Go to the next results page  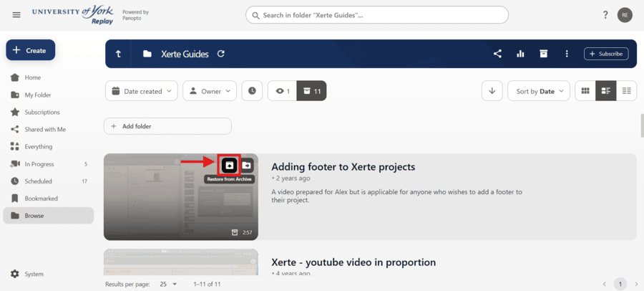(636, 284)
